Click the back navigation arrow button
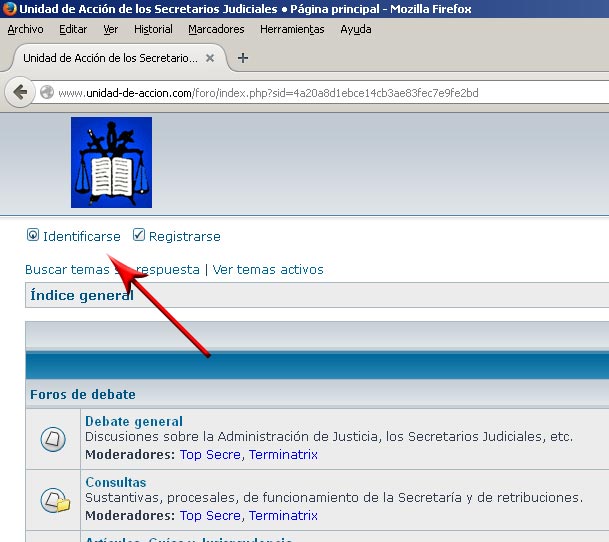The height and width of the screenshot is (542, 609). pyautogui.click(x=19, y=93)
